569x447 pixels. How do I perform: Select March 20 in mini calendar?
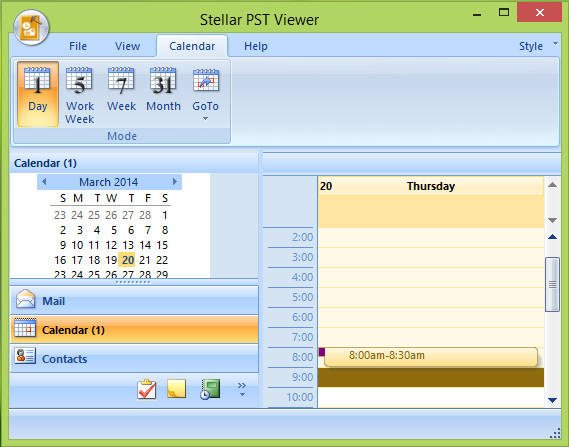tap(128, 260)
